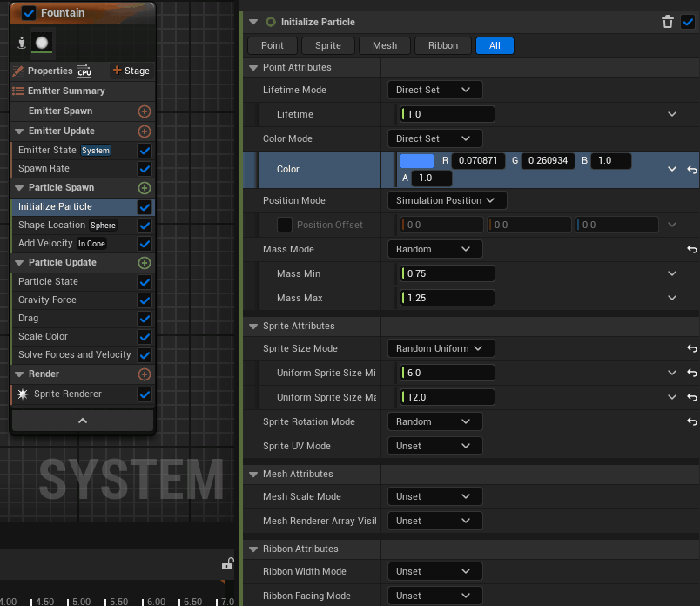Add module with Particle Update plus icon
The image size is (700, 606).
tap(145, 263)
